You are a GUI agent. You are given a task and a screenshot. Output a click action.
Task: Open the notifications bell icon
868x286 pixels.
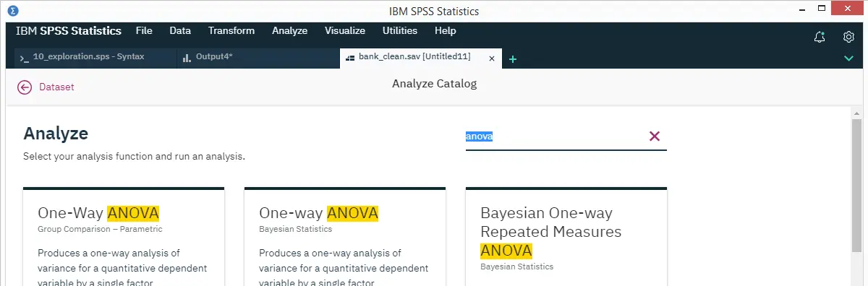pyautogui.click(x=820, y=37)
